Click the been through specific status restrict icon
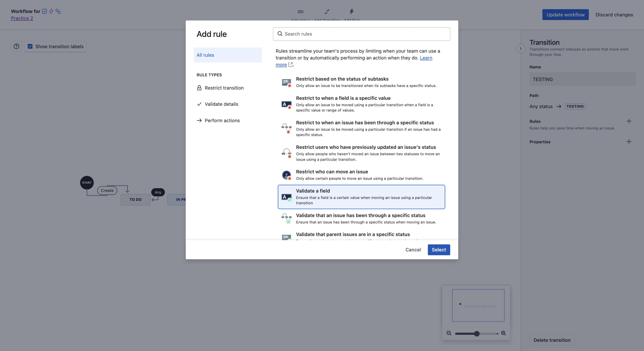644x351 pixels. (286, 128)
